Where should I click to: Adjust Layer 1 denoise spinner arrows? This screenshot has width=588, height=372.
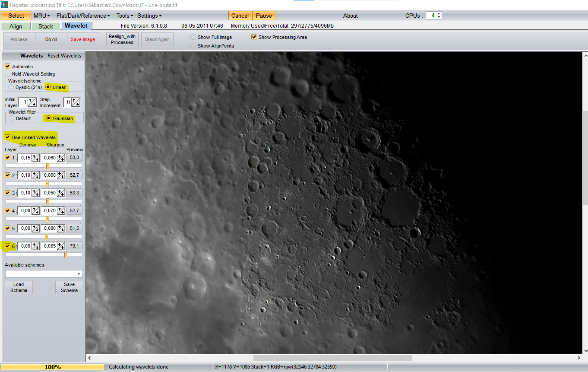coord(35,158)
